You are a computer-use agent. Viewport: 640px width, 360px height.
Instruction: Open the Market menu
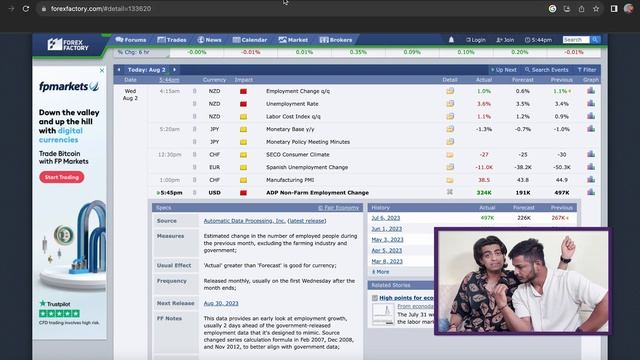coord(293,40)
